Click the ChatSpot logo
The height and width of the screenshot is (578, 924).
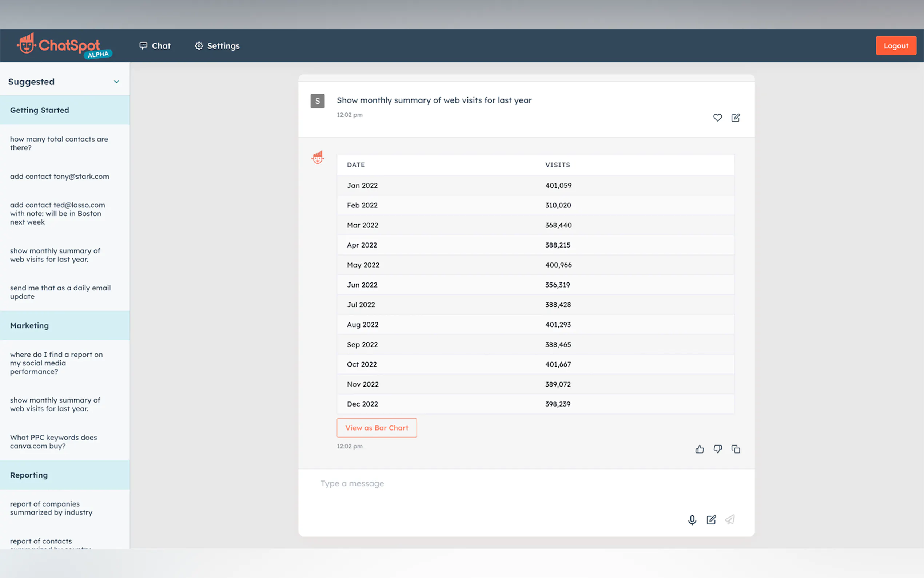[64, 46]
